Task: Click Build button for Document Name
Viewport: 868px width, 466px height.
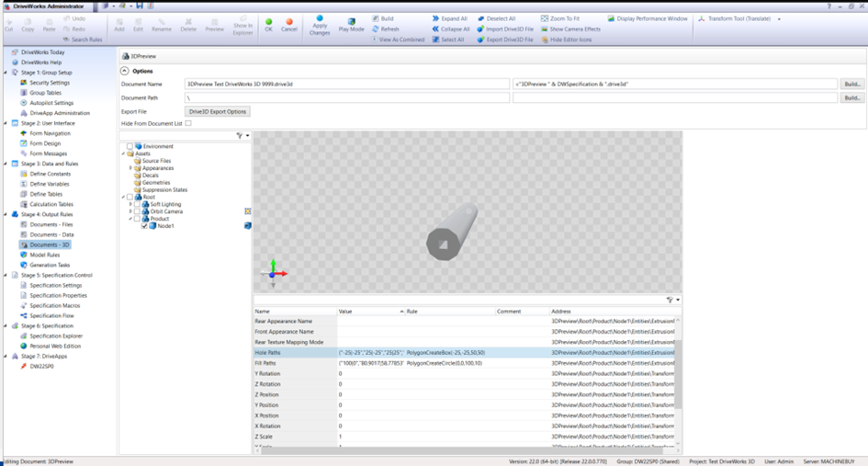Action: click(851, 85)
